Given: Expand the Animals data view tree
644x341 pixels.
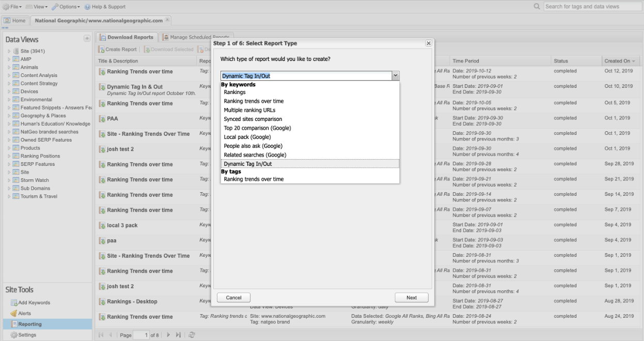Looking at the screenshot, I should [x=9, y=67].
